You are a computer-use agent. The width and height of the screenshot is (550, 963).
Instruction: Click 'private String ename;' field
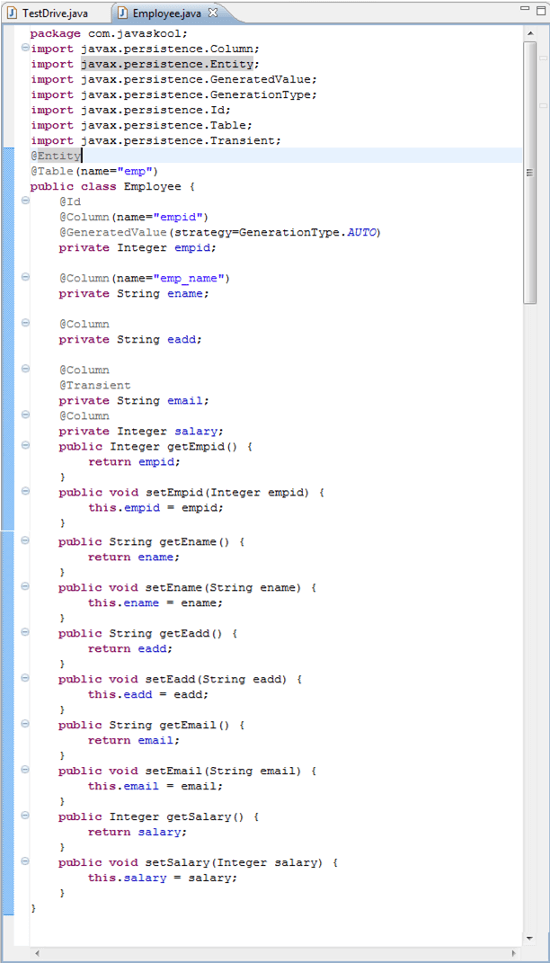click(134, 294)
